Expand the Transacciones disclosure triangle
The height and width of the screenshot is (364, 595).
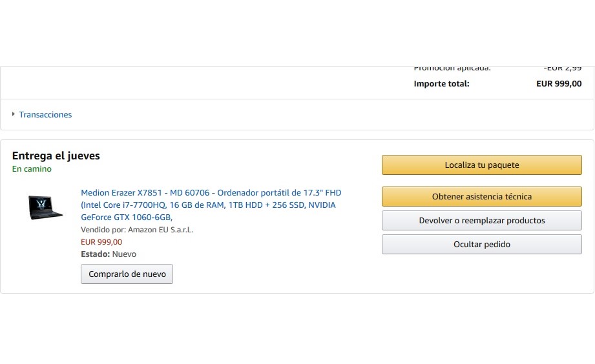pyautogui.click(x=14, y=114)
